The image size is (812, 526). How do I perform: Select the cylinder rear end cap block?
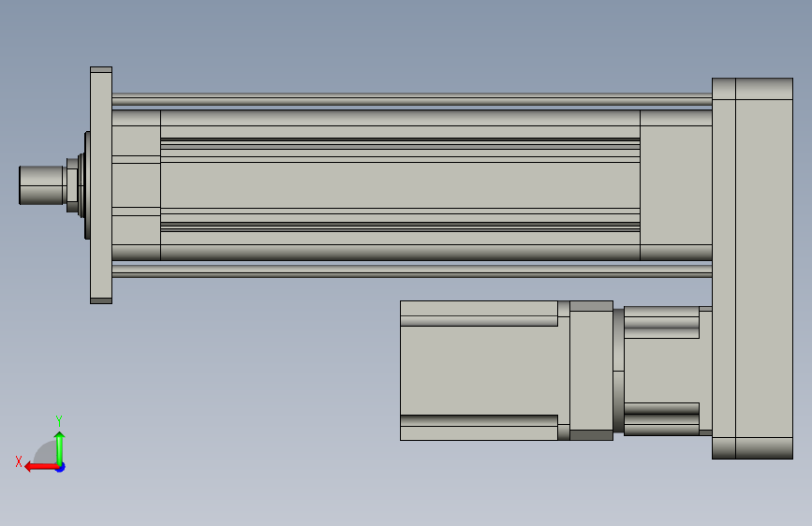676,184
